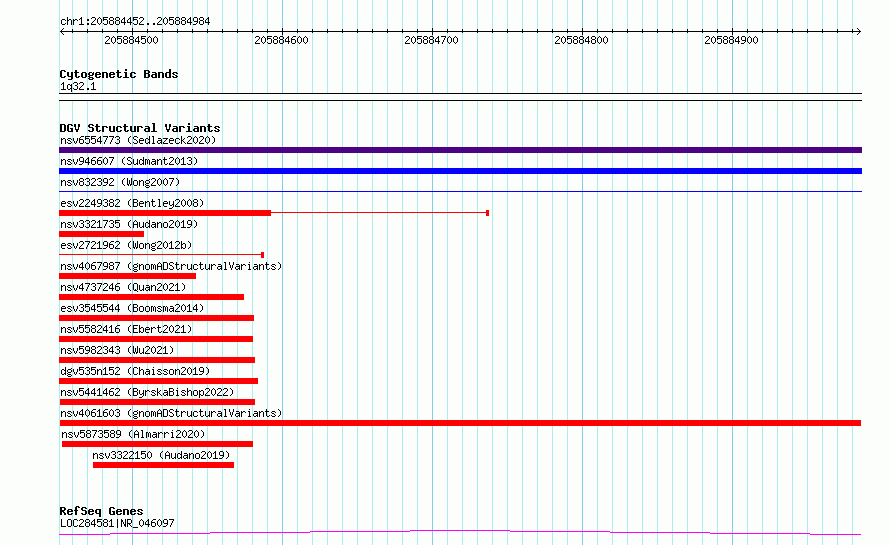Open variant nsv3322150 (Audano2019) label
Image resolution: width=890 pixels, height=545 pixels.
coord(161,455)
